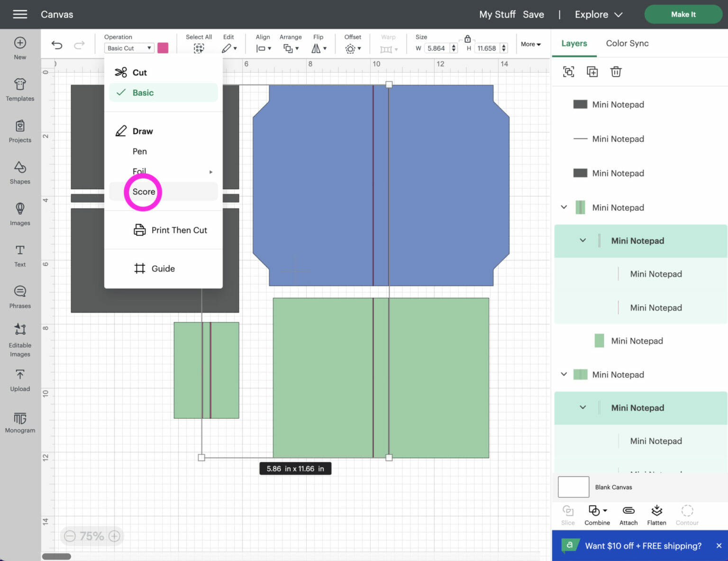This screenshot has width=728, height=561.
Task: Click the Attach tool
Action: click(x=628, y=515)
